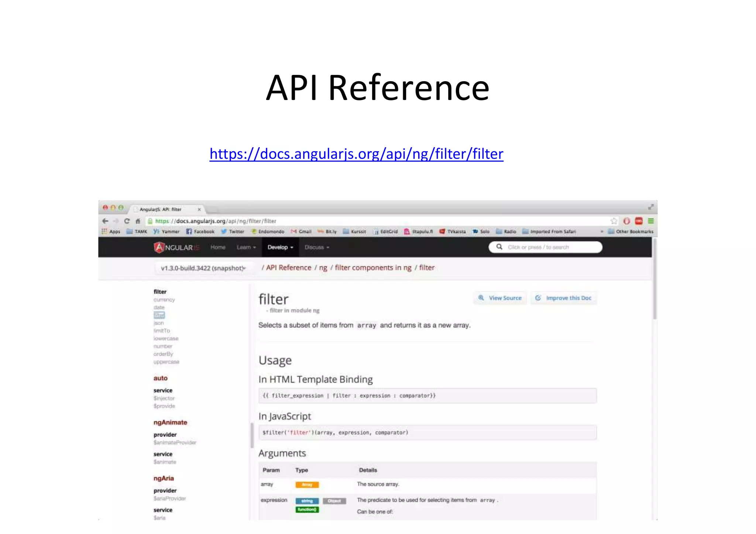Open Imported From Safari bookmark folder

coord(549,231)
